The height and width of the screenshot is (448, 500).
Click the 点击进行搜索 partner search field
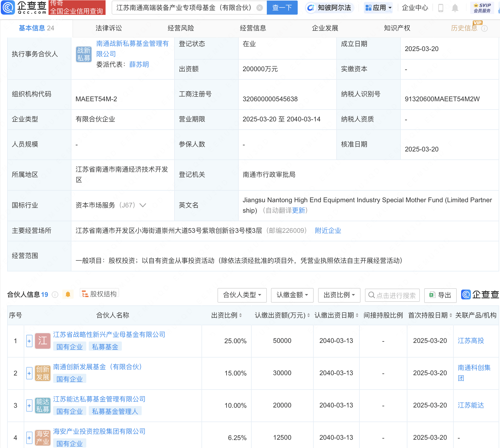coord(392,295)
